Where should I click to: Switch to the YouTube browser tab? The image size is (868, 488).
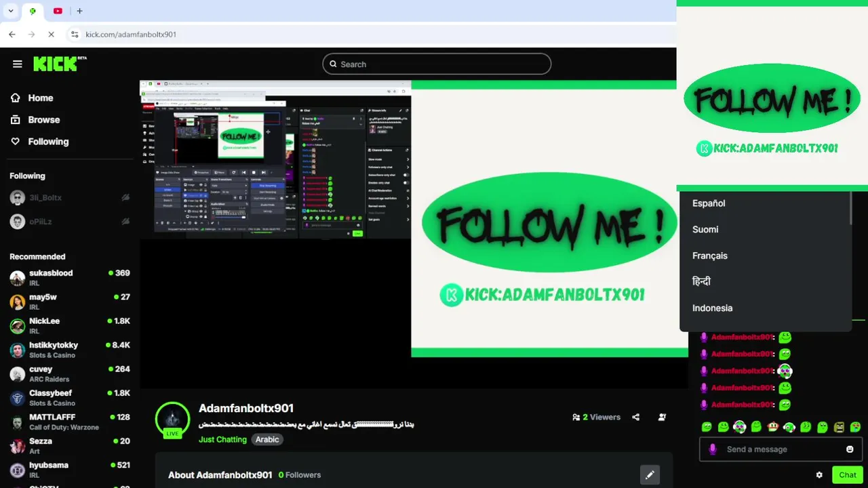[x=58, y=11]
